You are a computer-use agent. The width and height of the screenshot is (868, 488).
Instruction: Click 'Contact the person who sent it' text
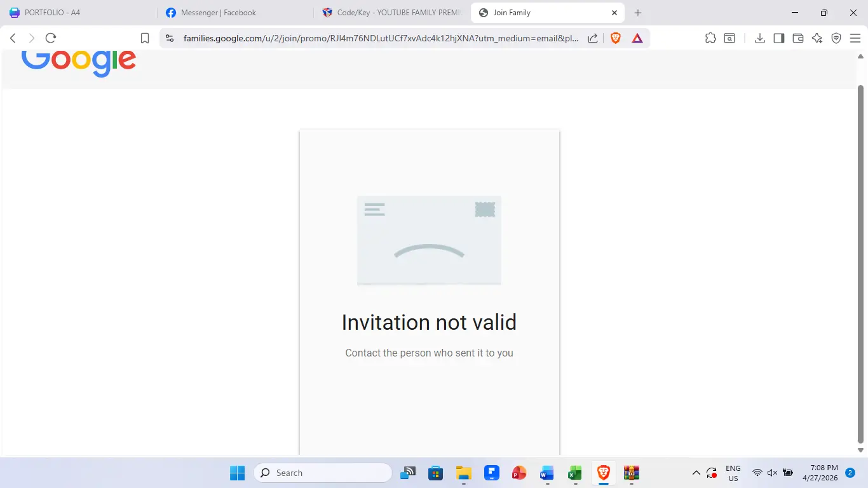pos(429,353)
